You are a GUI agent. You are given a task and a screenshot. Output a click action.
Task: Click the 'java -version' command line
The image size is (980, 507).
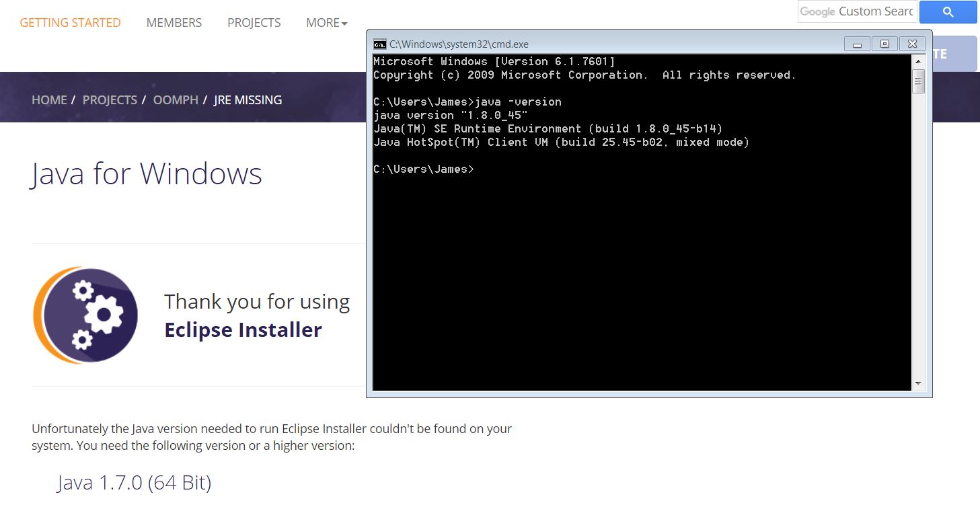[467, 102]
